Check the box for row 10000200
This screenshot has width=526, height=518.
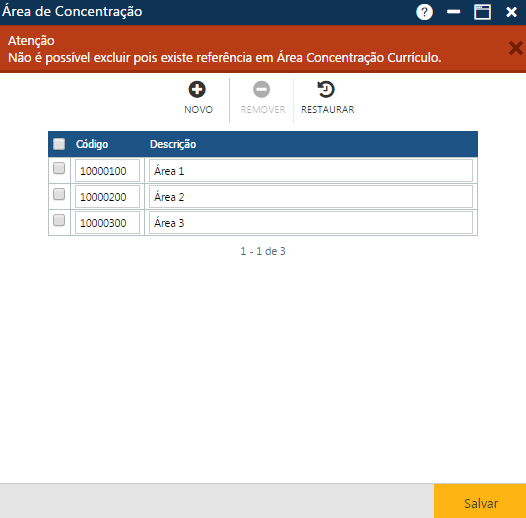59,194
